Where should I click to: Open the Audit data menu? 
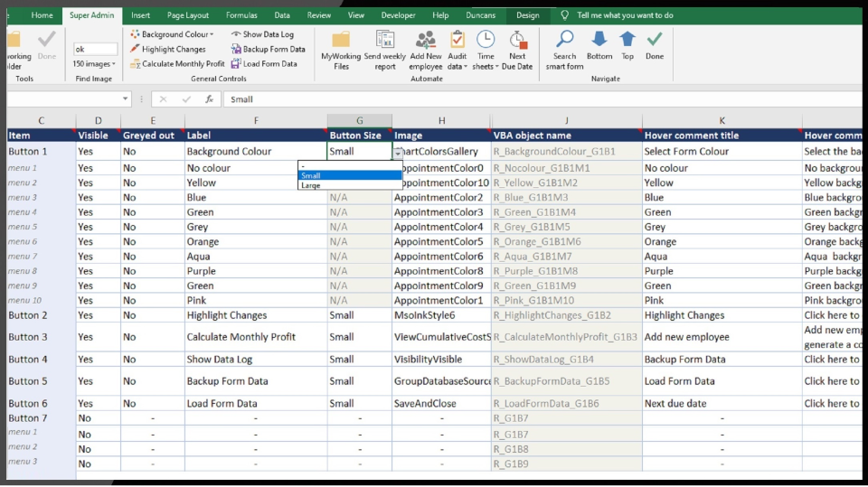[458, 51]
